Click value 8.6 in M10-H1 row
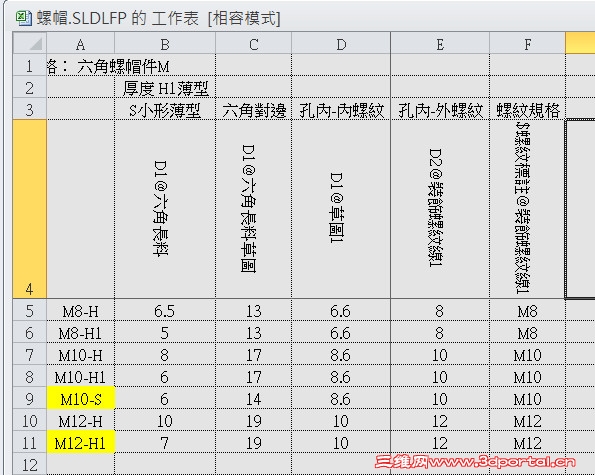This screenshot has width=595, height=475. (x=340, y=377)
